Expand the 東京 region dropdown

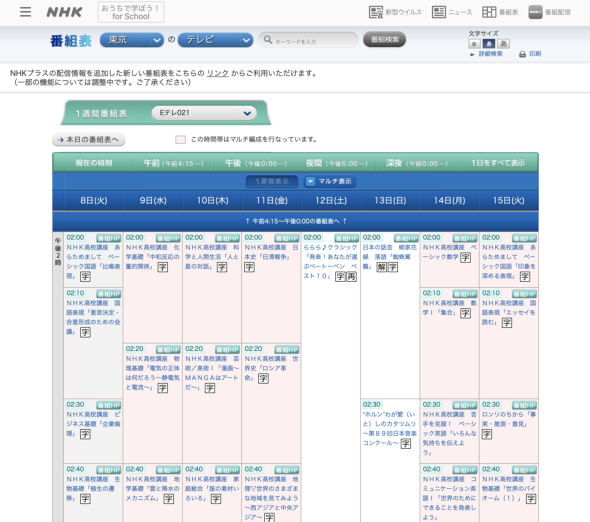[x=132, y=40]
